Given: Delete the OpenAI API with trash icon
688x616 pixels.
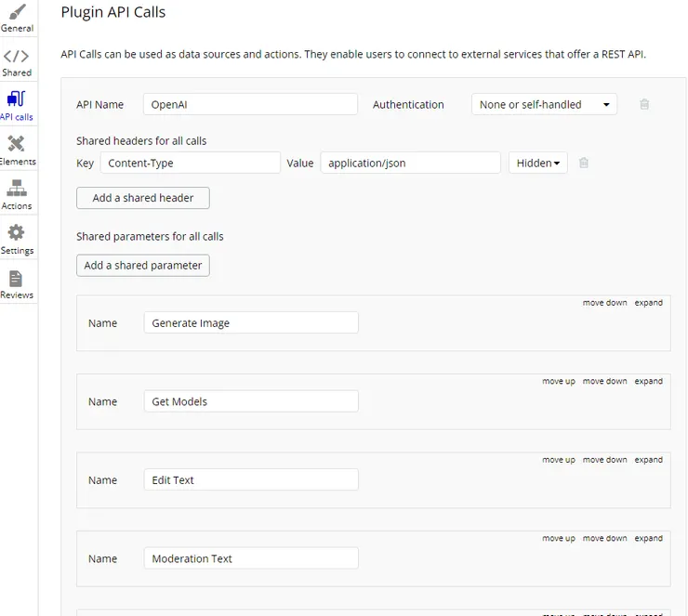Looking at the screenshot, I should click(644, 105).
